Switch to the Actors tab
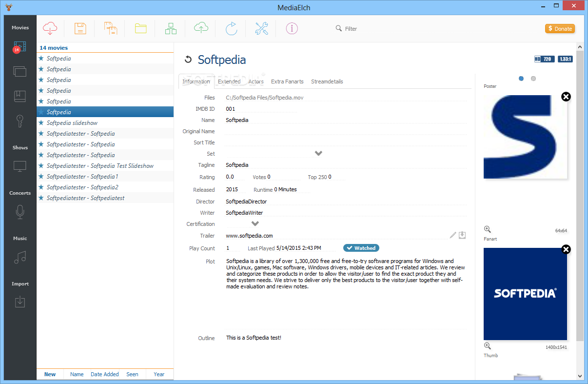This screenshot has width=588, height=384. point(256,81)
